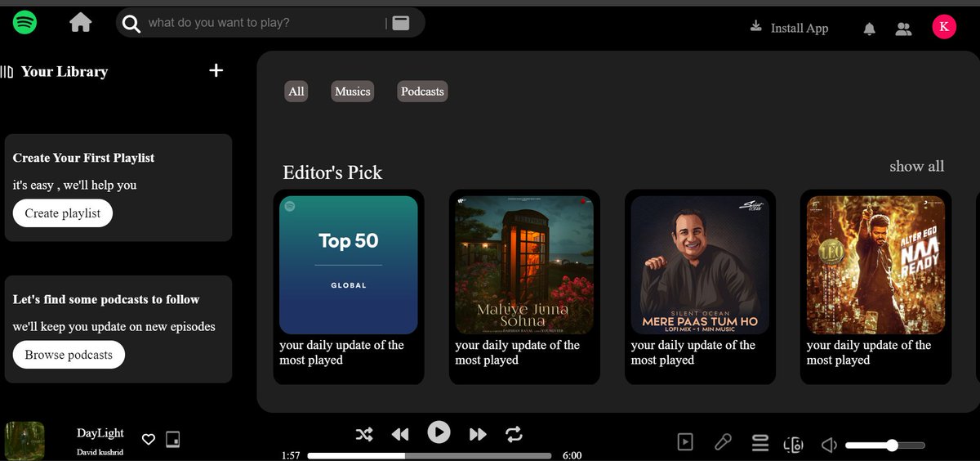Viewport: 980px width, 461px height.
Task: Click Create Your First Playlist text
Action: (x=83, y=158)
